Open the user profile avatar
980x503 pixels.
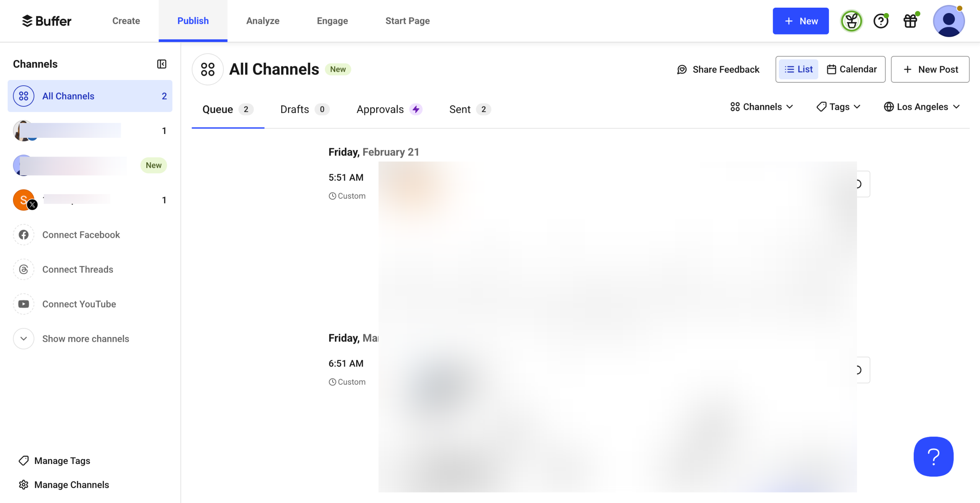948,21
